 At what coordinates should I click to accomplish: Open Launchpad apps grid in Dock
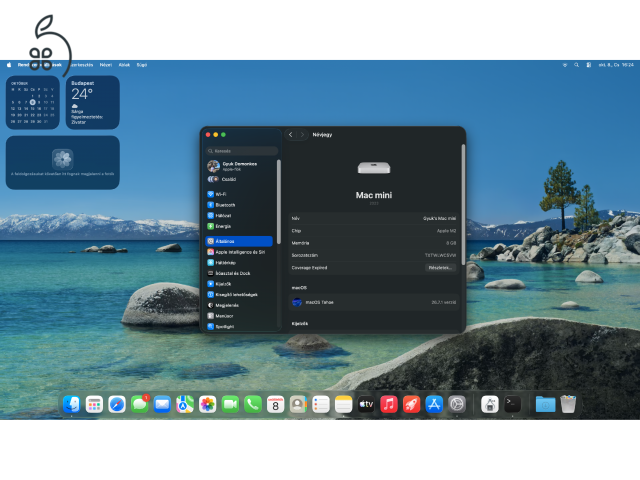point(94,404)
